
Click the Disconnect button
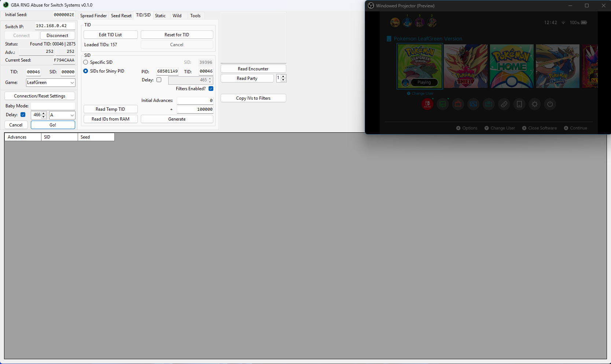pyautogui.click(x=58, y=36)
